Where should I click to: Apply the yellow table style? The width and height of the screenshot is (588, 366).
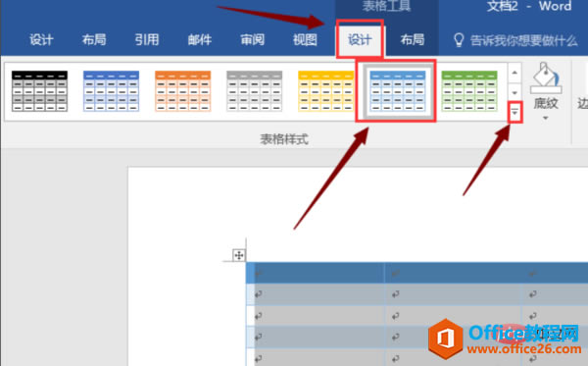(x=326, y=91)
